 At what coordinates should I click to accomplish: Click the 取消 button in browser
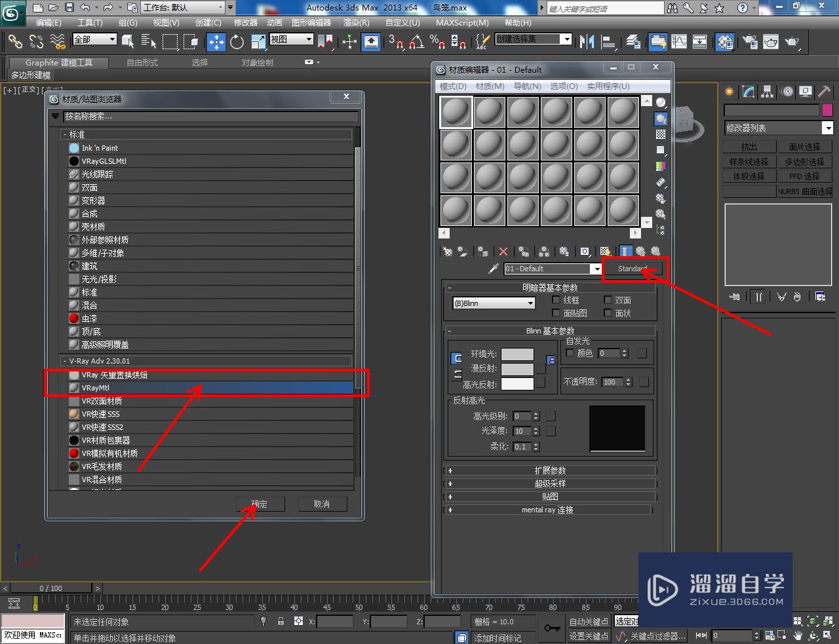pos(322,504)
